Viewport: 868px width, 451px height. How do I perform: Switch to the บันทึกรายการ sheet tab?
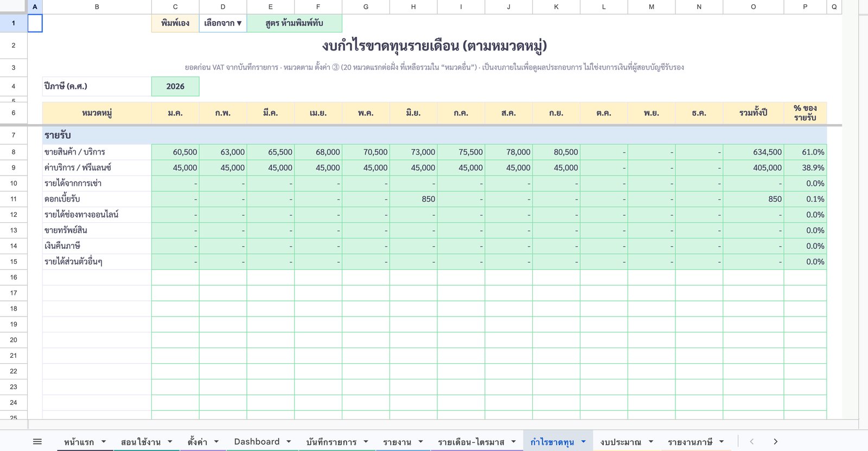click(x=331, y=442)
